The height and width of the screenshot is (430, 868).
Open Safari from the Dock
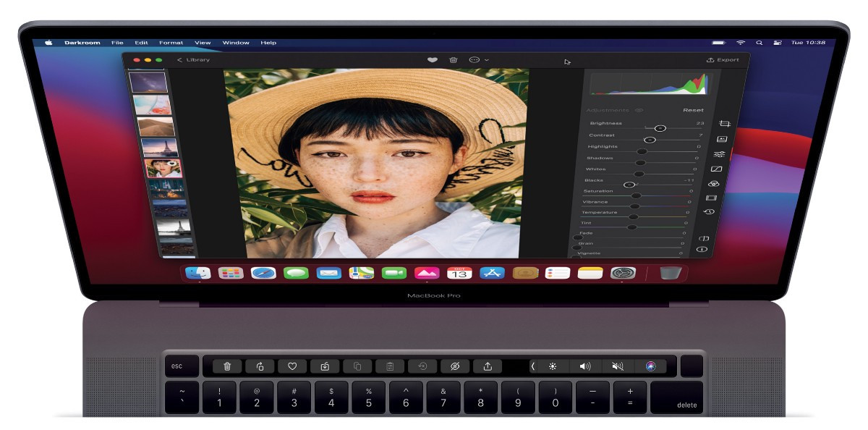click(263, 273)
